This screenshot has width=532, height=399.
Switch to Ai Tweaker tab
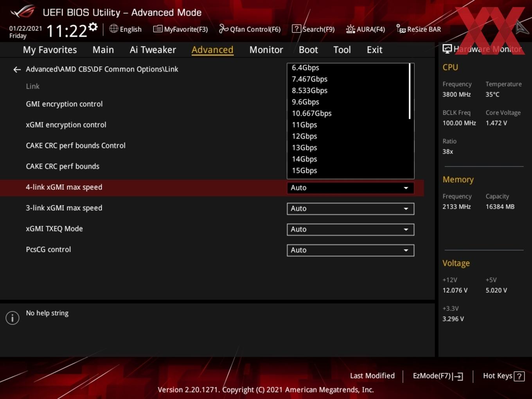pyautogui.click(x=153, y=50)
